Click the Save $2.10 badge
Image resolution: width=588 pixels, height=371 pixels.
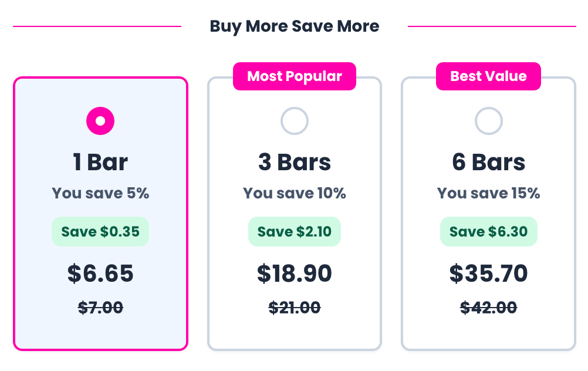[x=295, y=231]
